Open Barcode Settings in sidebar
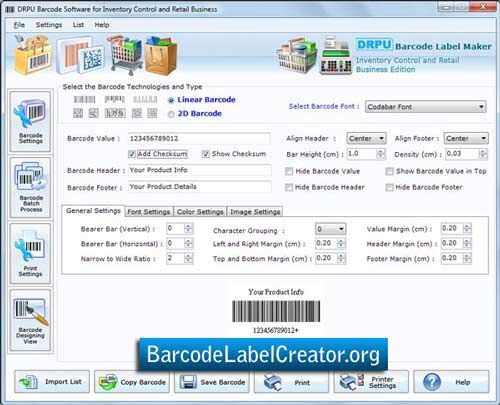 [x=30, y=121]
